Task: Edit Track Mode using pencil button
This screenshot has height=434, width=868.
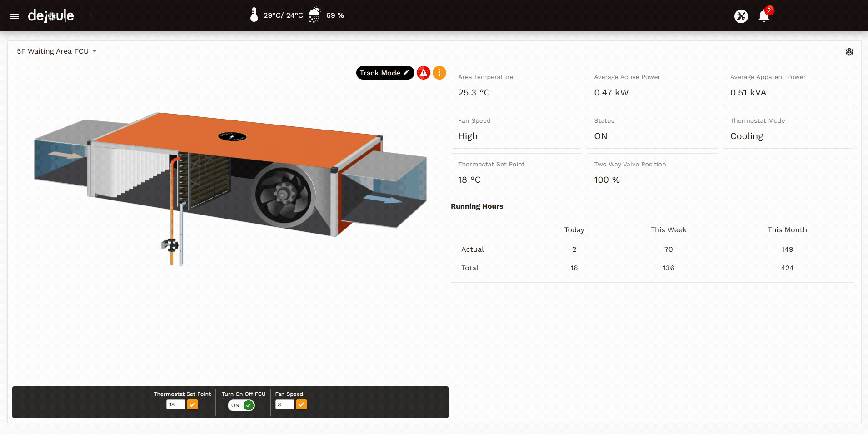Action: coord(385,73)
